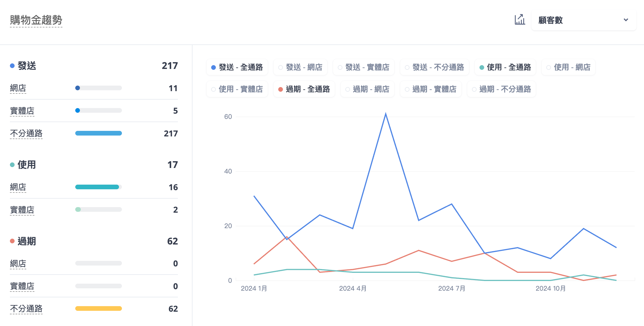The image size is (644, 326).
Task: Click the dropdown chevron arrow beside 顧客數
Action: click(x=626, y=20)
